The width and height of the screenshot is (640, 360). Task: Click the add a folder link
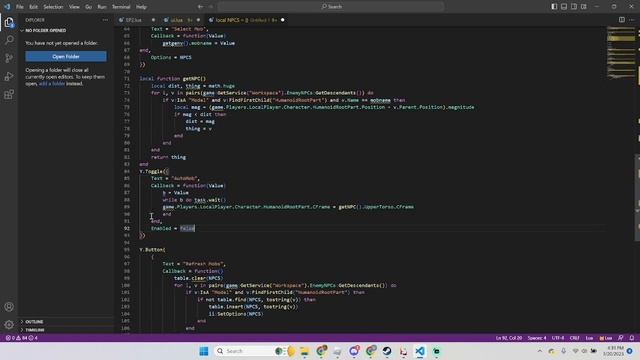tap(51, 84)
